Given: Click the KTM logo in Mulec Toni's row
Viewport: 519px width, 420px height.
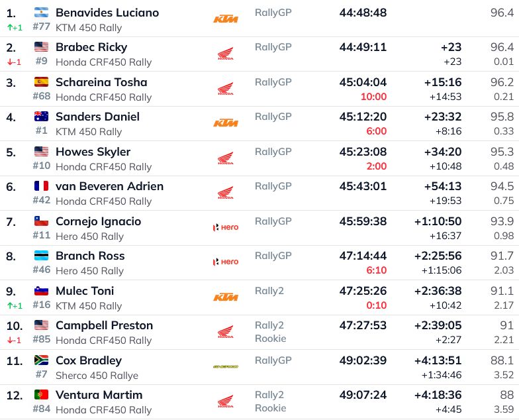Looking at the screenshot, I should (x=225, y=297).
